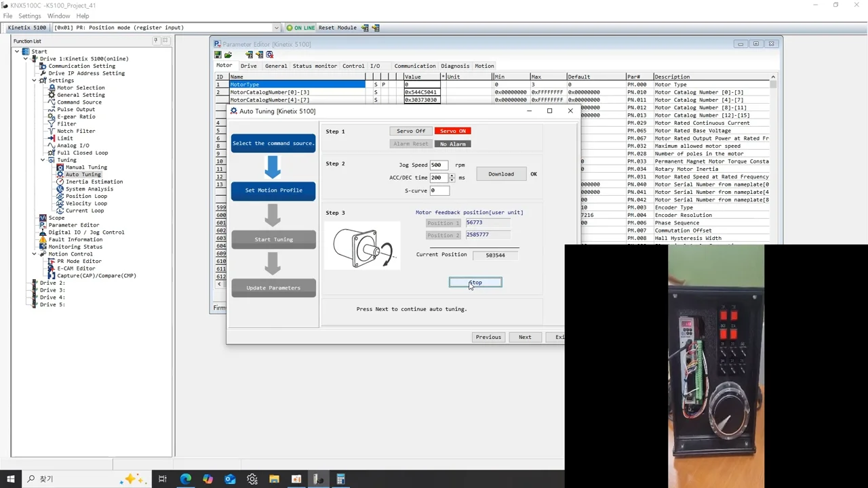Viewport: 868px width, 488px height.
Task: Switch to the Status monitor tab
Action: pyautogui.click(x=314, y=66)
